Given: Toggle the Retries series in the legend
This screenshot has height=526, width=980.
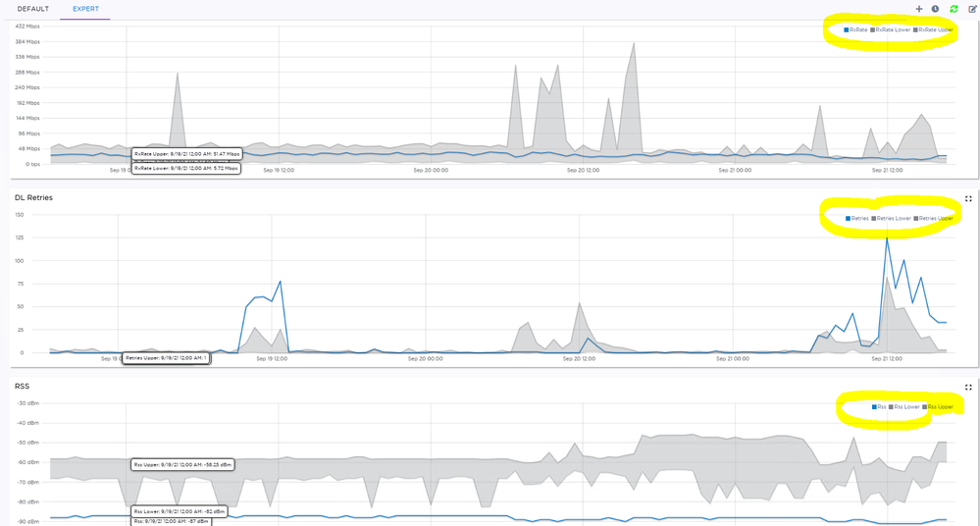Looking at the screenshot, I should point(858,219).
